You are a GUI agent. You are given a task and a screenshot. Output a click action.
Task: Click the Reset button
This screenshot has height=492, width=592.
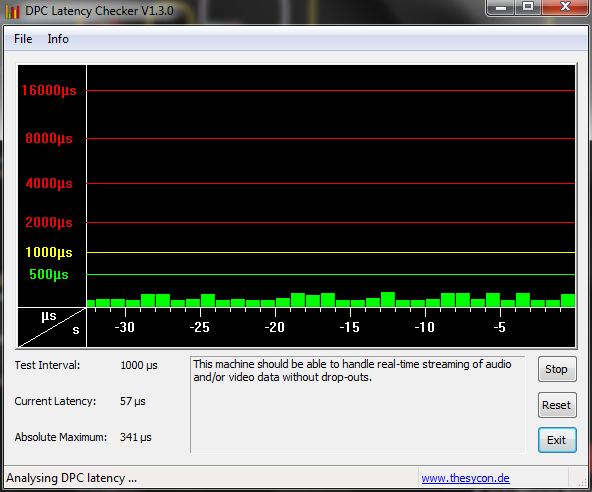[x=557, y=405]
